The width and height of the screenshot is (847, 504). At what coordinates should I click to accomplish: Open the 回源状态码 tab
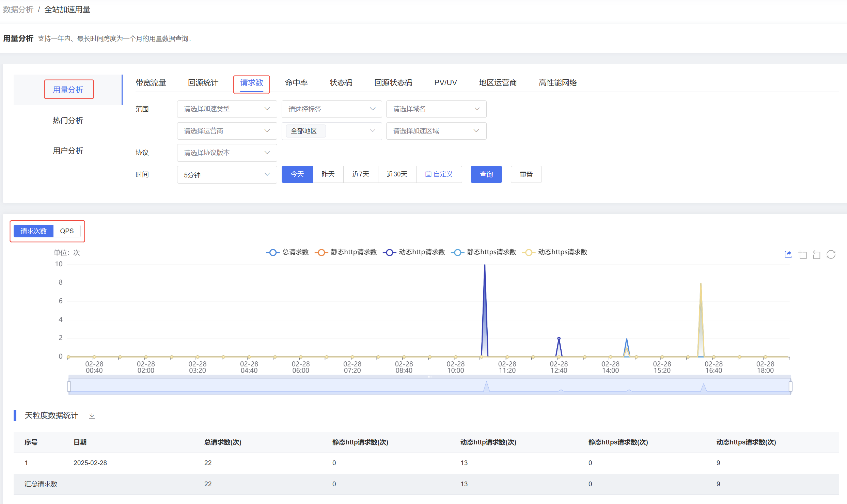(393, 83)
